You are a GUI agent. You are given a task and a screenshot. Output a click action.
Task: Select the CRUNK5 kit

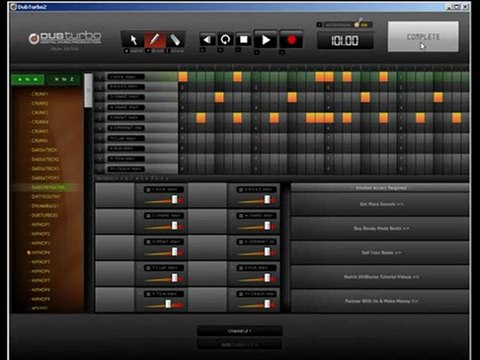[x=40, y=131]
